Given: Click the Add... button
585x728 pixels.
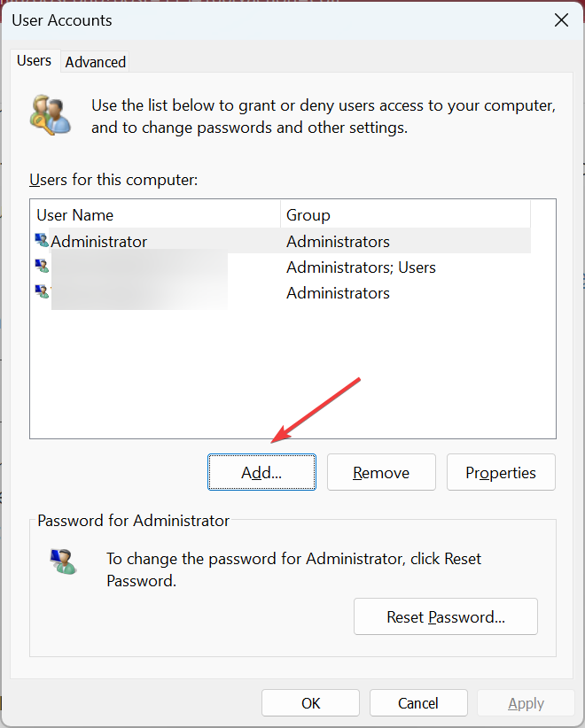Looking at the screenshot, I should pyautogui.click(x=261, y=472).
